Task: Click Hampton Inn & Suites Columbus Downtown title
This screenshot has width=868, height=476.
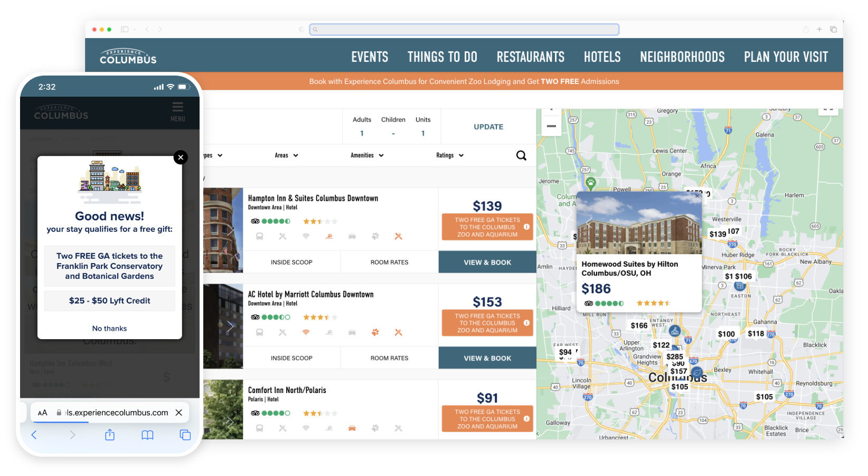Action: pyautogui.click(x=313, y=198)
